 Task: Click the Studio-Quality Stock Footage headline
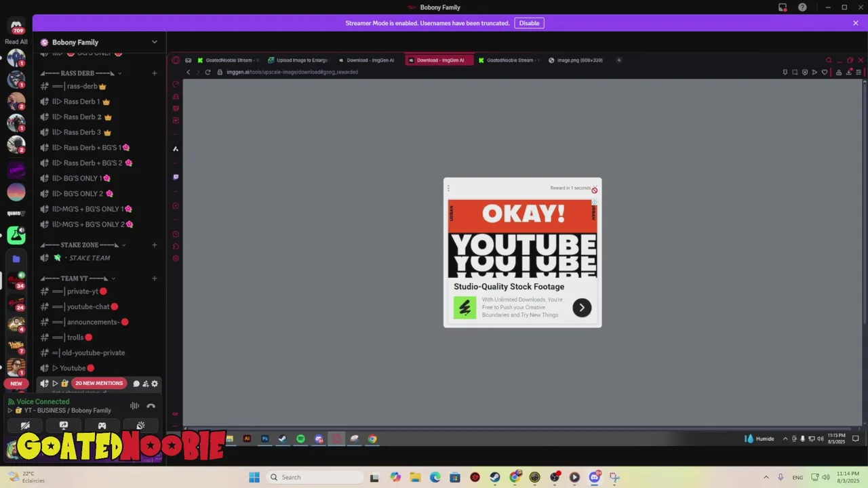point(509,287)
